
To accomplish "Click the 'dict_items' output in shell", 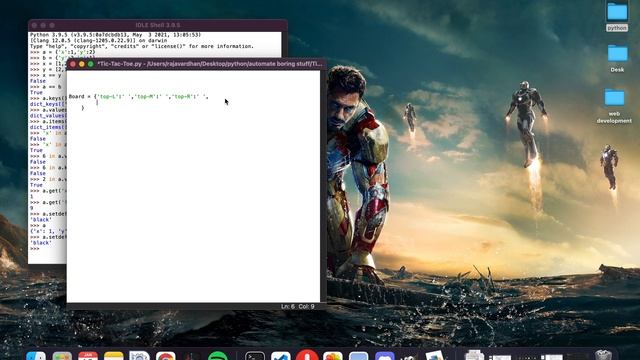I will 47,127.
